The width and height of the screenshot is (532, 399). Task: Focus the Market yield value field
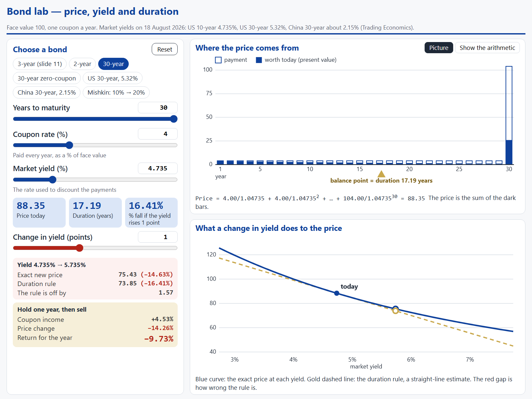pos(158,168)
